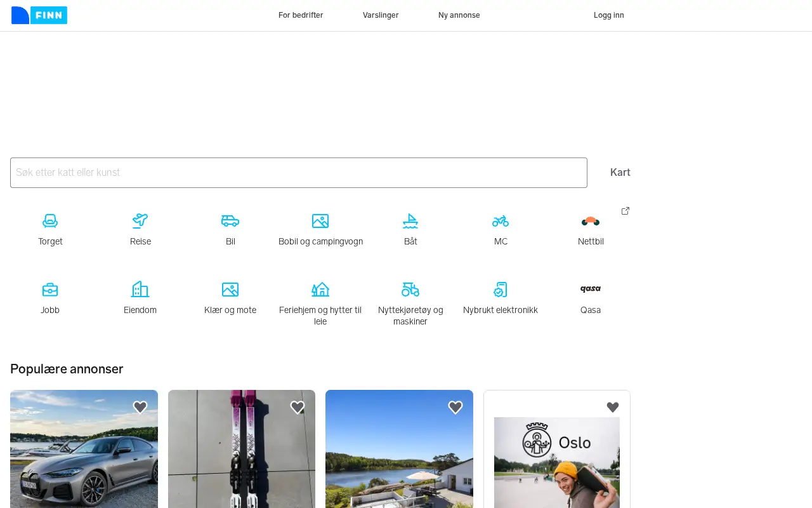The width and height of the screenshot is (812, 508).
Task: Choose the Båt boat icon
Action: point(410,221)
